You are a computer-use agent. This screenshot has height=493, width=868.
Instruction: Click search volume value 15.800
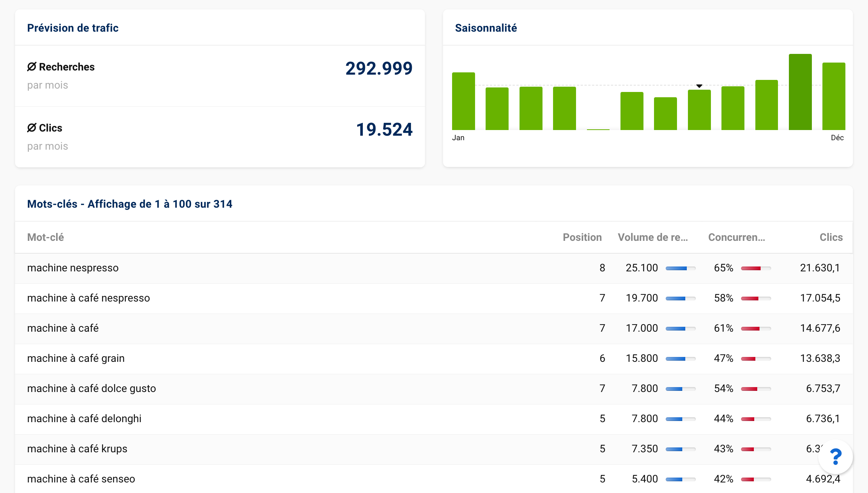(642, 358)
